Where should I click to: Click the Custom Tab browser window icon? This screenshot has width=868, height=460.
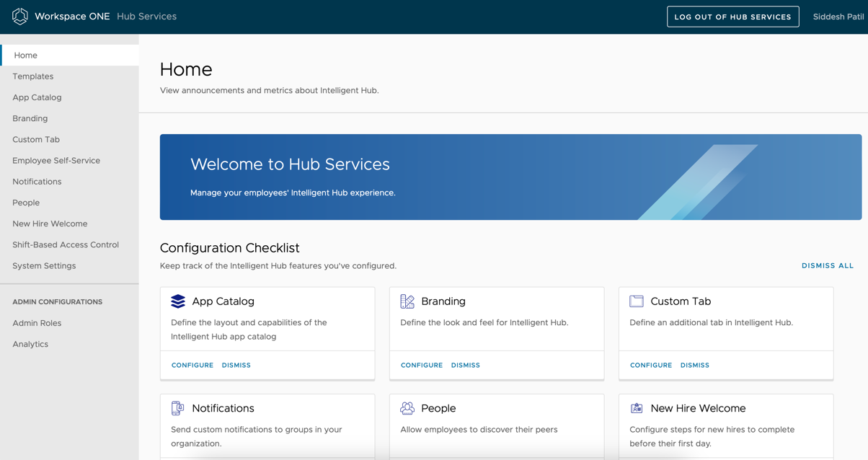(635, 301)
